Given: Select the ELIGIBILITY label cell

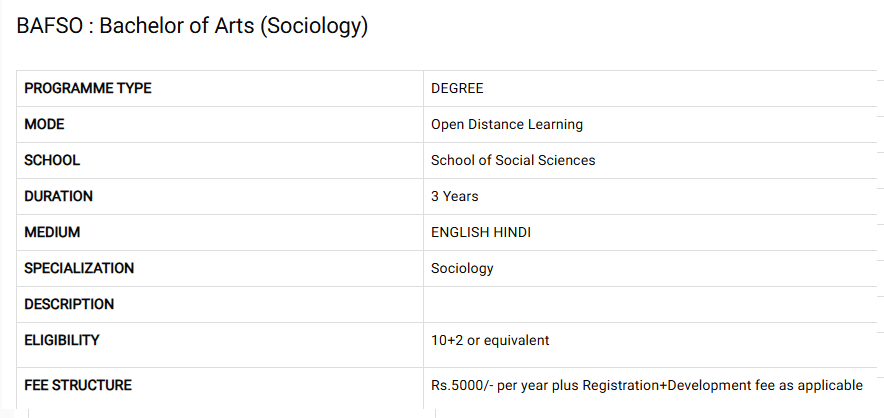Looking at the screenshot, I should [62, 340].
